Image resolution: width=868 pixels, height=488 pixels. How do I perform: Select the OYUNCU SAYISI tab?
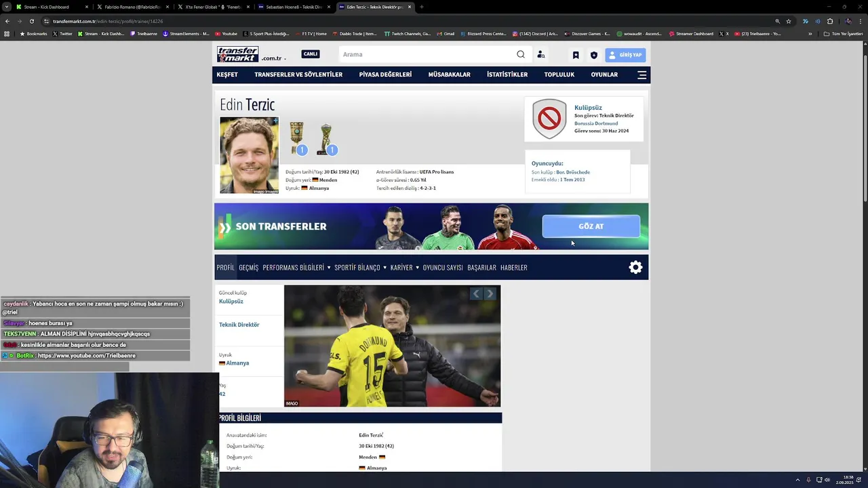point(443,268)
